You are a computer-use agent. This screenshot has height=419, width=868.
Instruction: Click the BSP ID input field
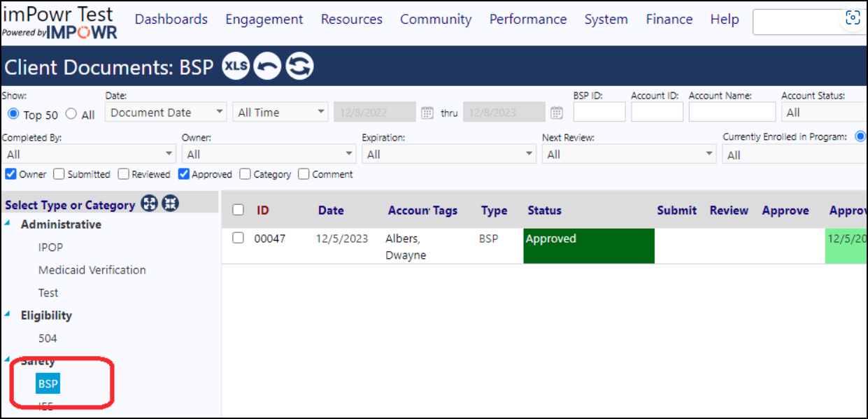pyautogui.click(x=599, y=112)
